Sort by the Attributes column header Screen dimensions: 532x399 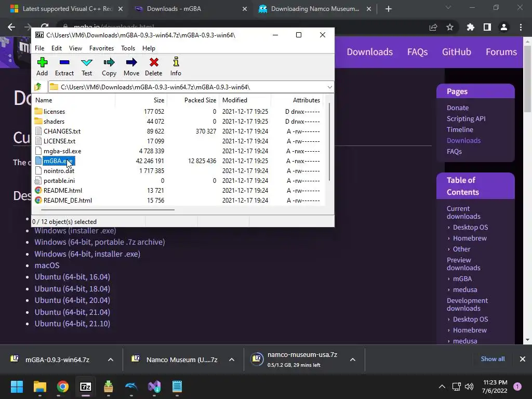point(297,100)
